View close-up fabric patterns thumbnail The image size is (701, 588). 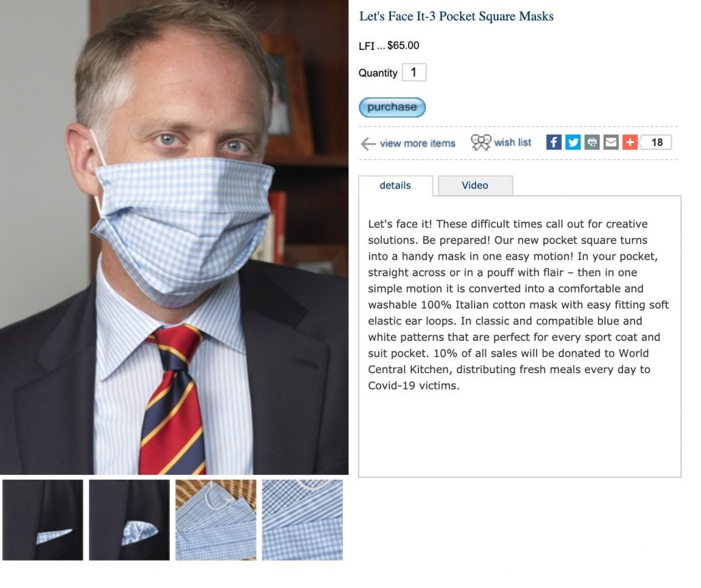pos(303,520)
